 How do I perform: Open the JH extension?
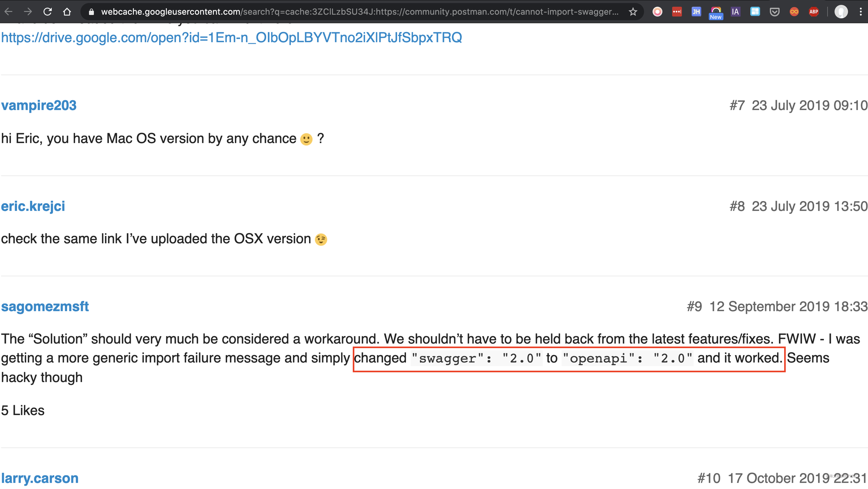click(x=696, y=11)
